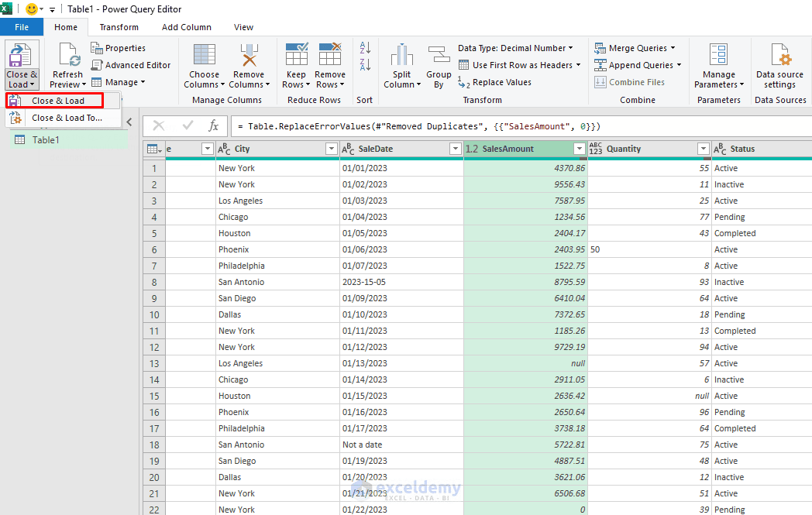Click the Close & Load ribbon icon
This screenshot has height=515, width=812.
[21, 55]
